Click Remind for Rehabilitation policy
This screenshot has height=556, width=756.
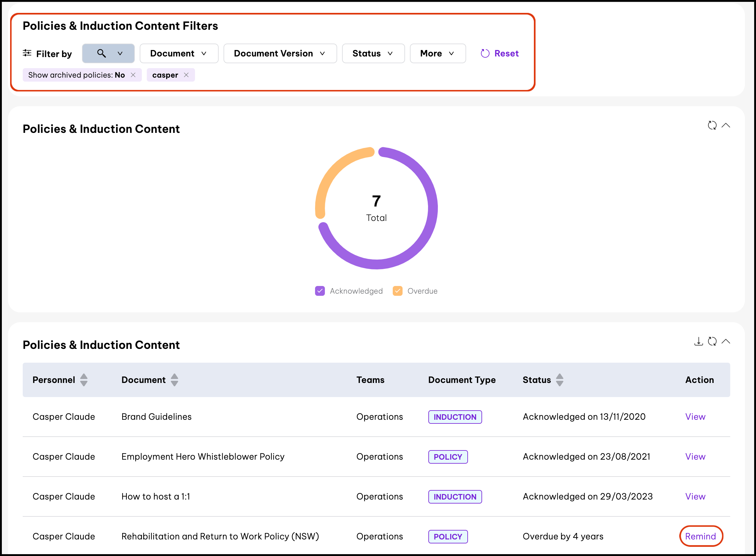coord(700,536)
